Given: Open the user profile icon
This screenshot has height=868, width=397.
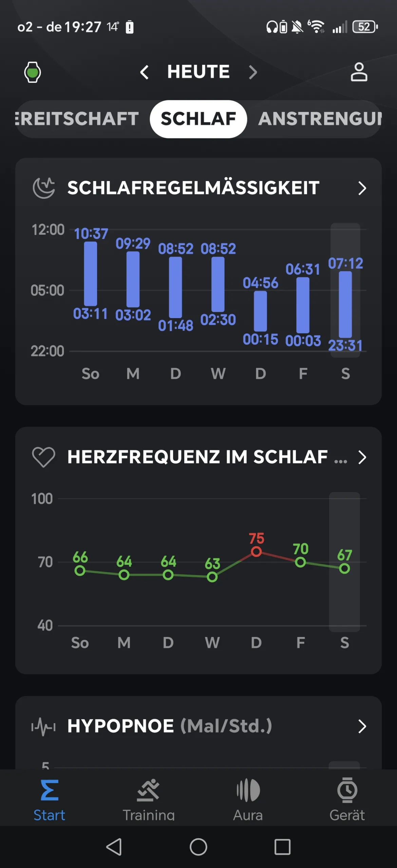Looking at the screenshot, I should [x=359, y=72].
